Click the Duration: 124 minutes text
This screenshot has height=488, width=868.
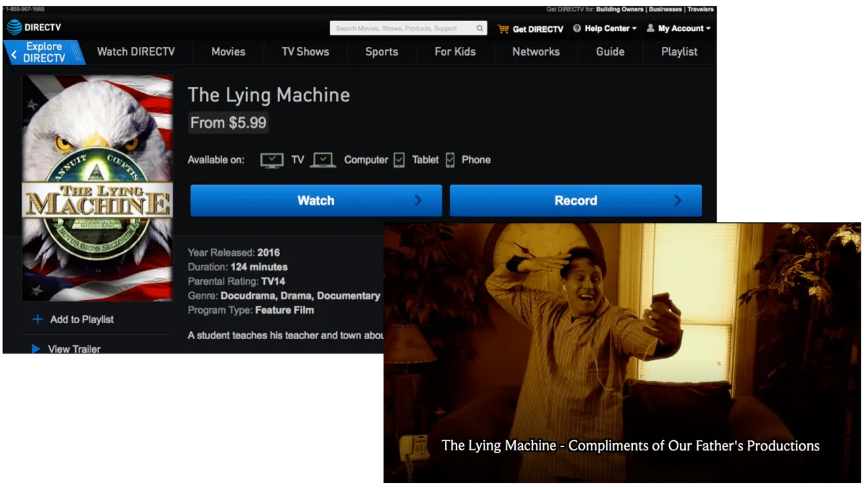click(x=238, y=266)
